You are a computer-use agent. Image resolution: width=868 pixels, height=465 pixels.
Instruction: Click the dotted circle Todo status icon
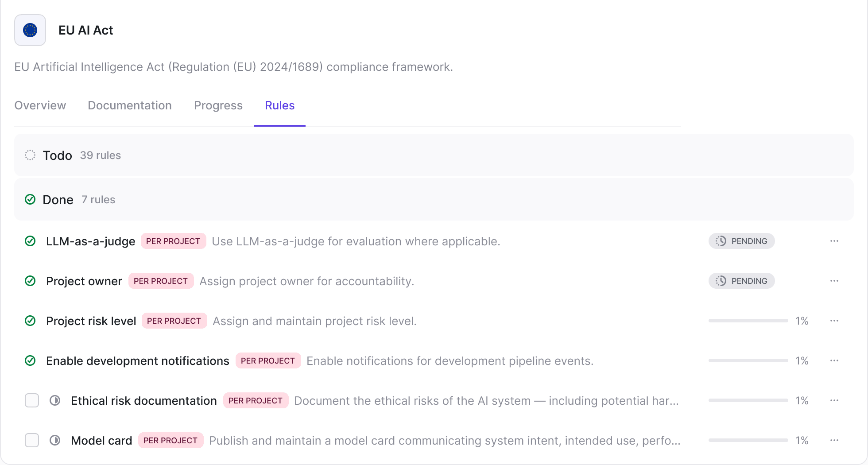30,155
